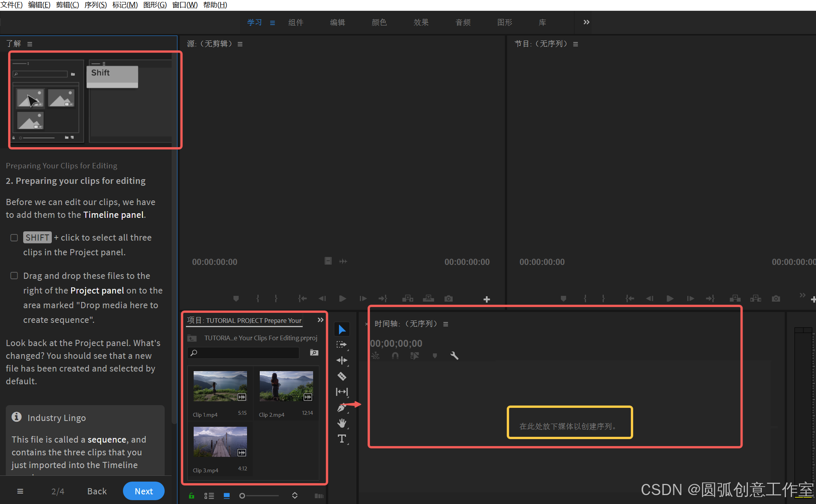
Task: Click the timeline wrench settings icon
Action: [454, 355]
